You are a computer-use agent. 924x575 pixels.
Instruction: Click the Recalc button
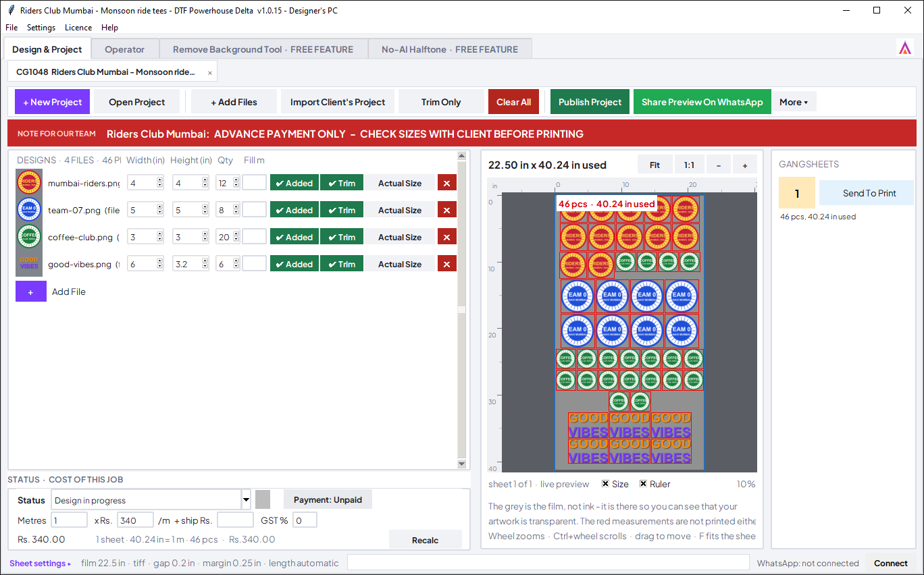(x=426, y=540)
